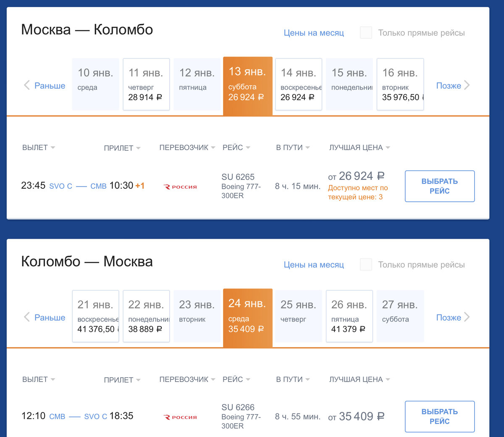Sort outbound flights by ЛУЧШАЯ ЦЕНА arrow
The width and height of the screenshot is (504, 437).
click(x=388, y=147)
